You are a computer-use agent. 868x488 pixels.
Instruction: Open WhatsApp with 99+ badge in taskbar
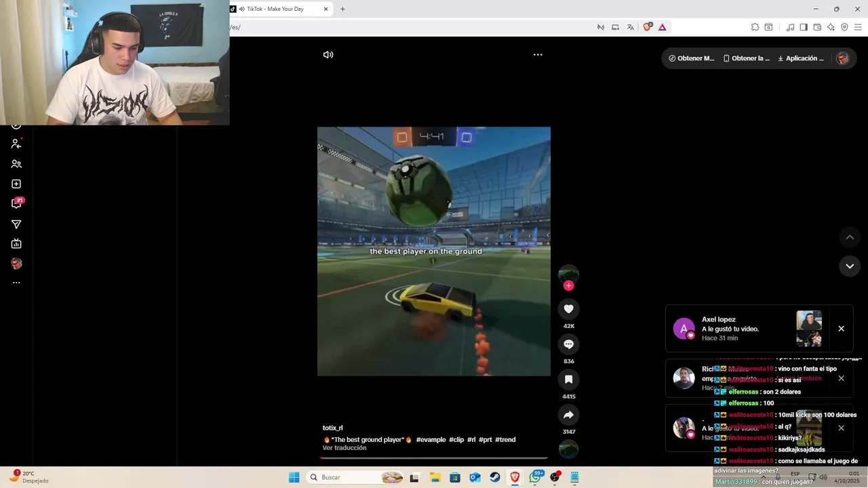536,477
